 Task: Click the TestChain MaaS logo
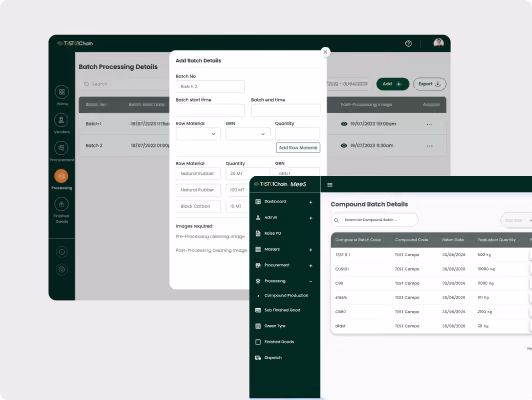(280, 184)
